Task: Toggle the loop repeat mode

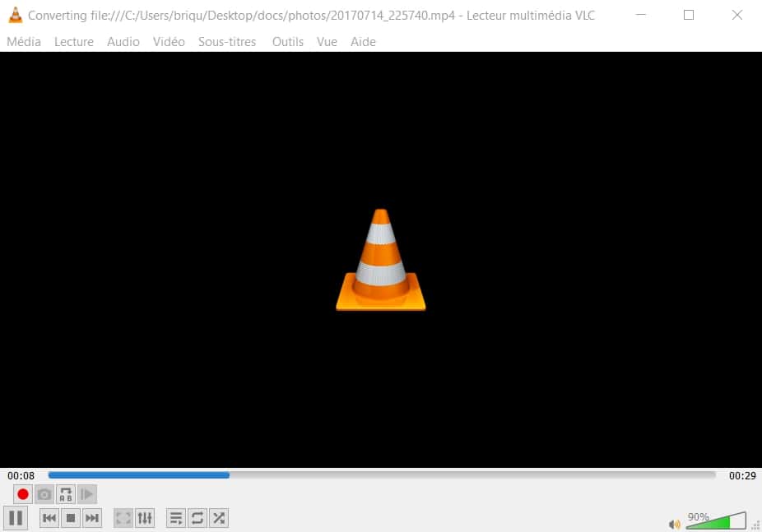Action: pos(197,518)
